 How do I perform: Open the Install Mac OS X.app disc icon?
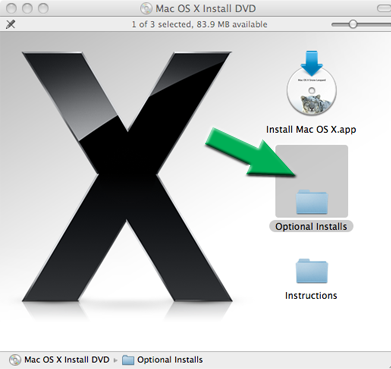[311, 83]
